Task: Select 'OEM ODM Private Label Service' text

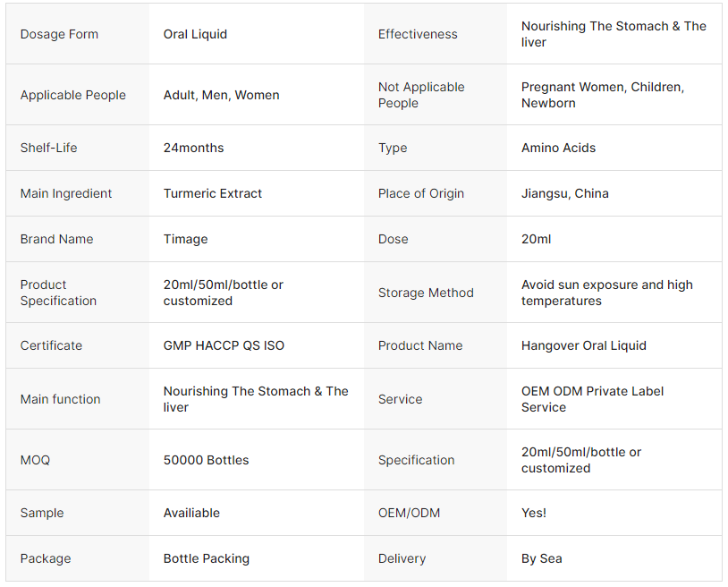Action: 592,399
